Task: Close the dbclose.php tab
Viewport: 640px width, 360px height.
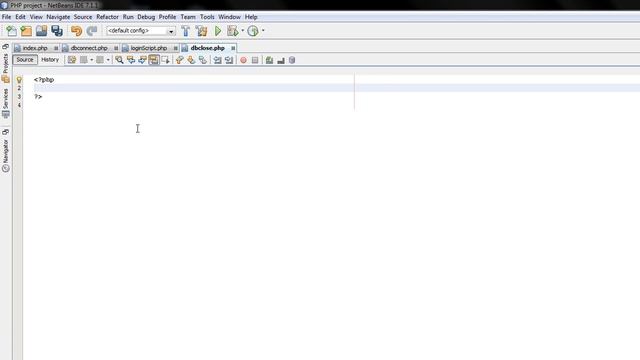Action: click(x=233, y=48)
